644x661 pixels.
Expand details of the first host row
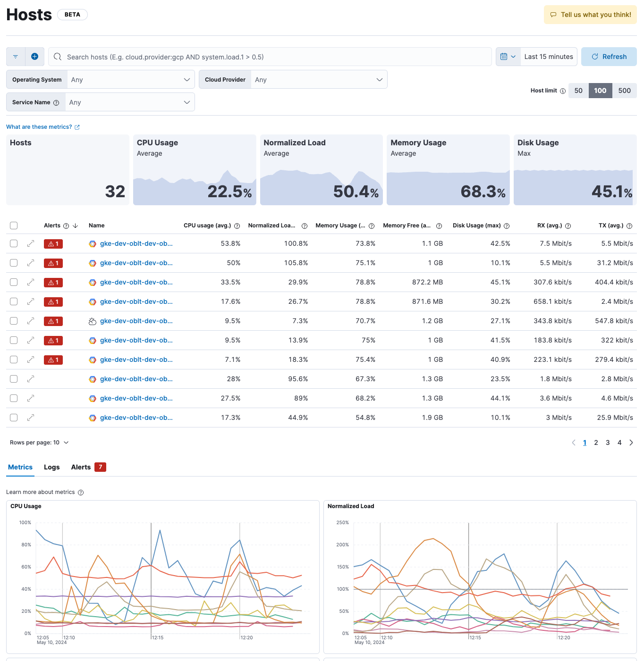pos(31,243)
